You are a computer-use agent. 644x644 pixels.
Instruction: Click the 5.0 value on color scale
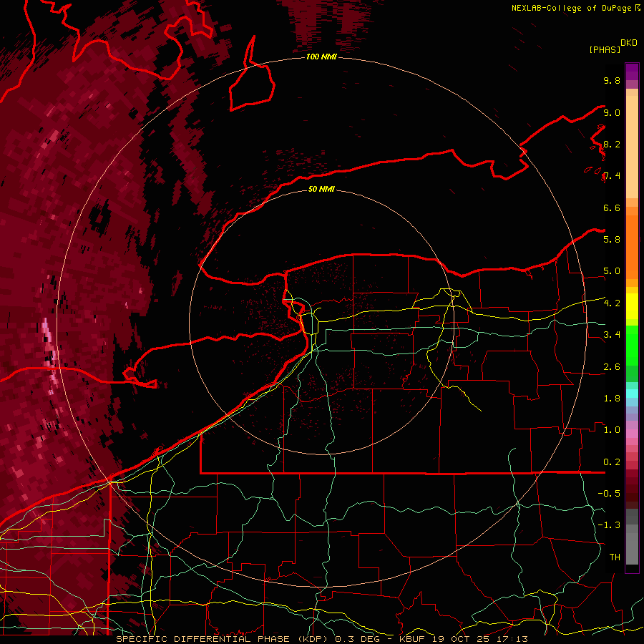coord(612,271)
